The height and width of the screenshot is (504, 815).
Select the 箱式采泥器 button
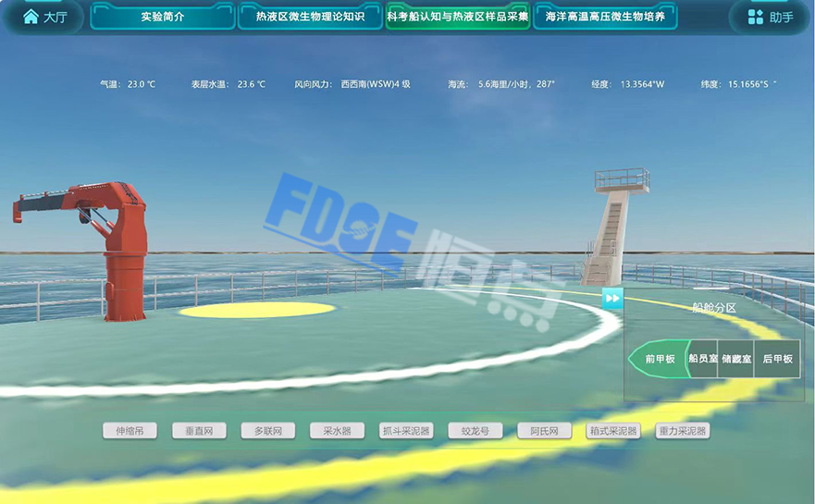click(x=613, y=431)
